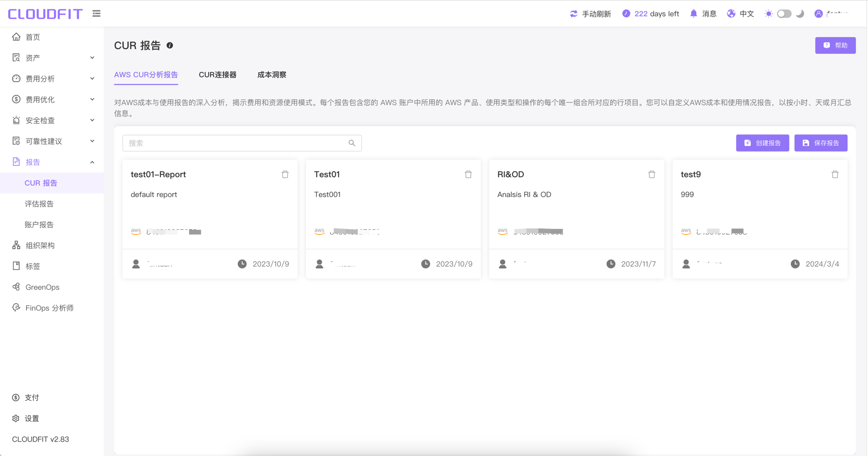Open 消息 messages

point(709,14)
